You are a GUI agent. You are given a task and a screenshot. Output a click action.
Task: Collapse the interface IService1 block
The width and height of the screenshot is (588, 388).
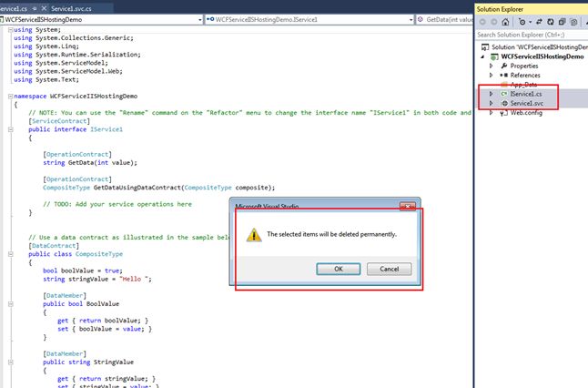pos(11,129)
